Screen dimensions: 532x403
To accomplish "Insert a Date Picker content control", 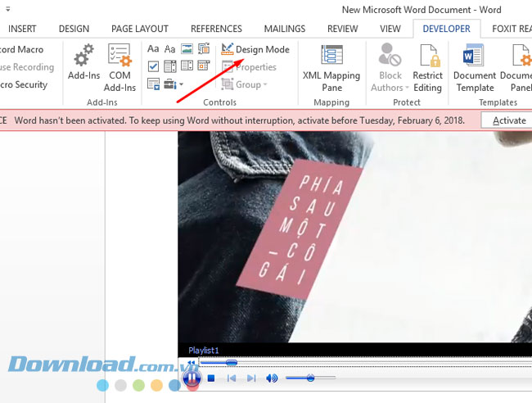I will [x=204, y=66].
